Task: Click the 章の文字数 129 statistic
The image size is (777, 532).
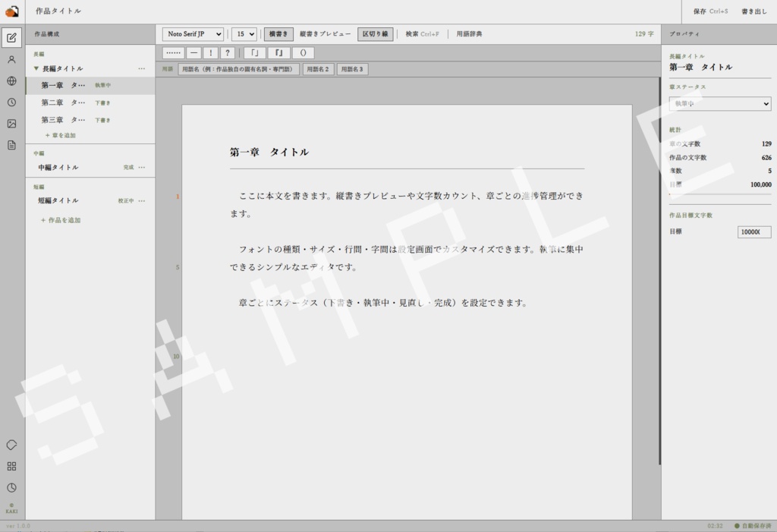Action: 720,143
